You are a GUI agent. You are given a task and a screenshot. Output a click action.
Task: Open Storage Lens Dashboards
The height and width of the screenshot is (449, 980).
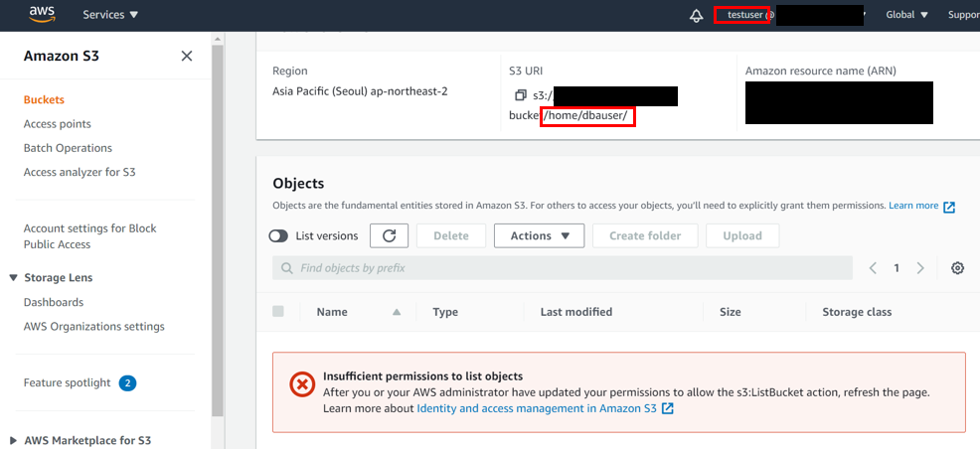point(54,302)
